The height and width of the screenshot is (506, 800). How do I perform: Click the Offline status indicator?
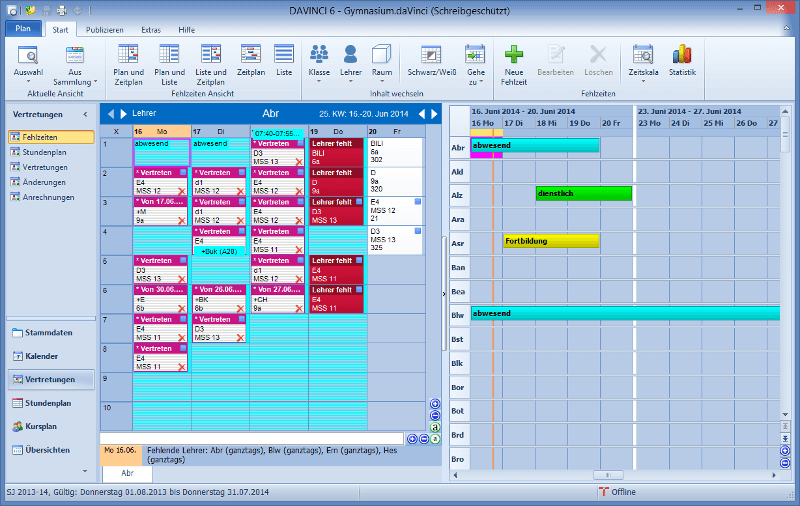(x=617, y=492)
